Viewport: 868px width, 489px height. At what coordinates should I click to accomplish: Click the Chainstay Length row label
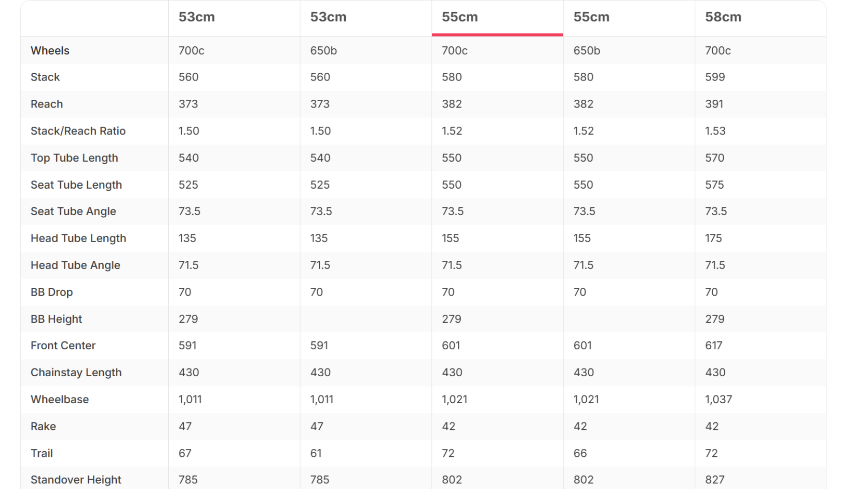[76, 373]
